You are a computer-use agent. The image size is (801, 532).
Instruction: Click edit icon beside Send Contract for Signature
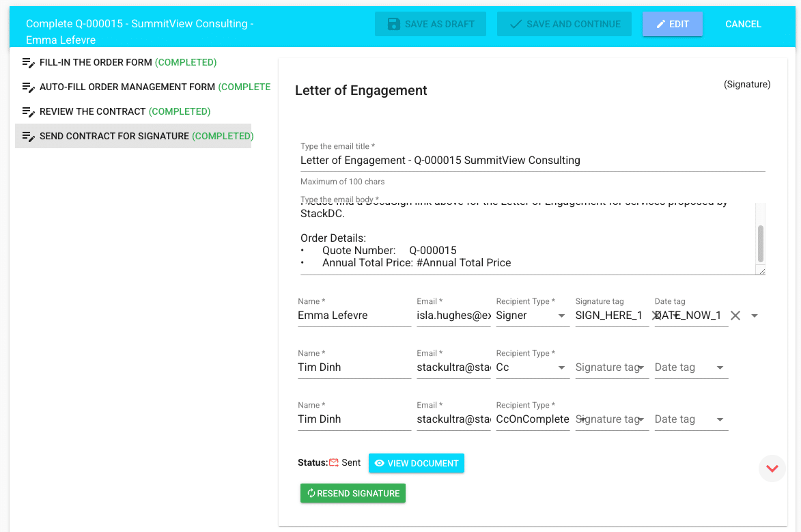pyautogui.click(x=29, y=137)
